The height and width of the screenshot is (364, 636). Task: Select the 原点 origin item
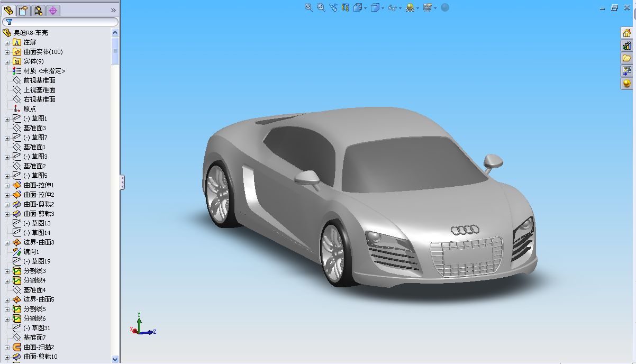30,109
